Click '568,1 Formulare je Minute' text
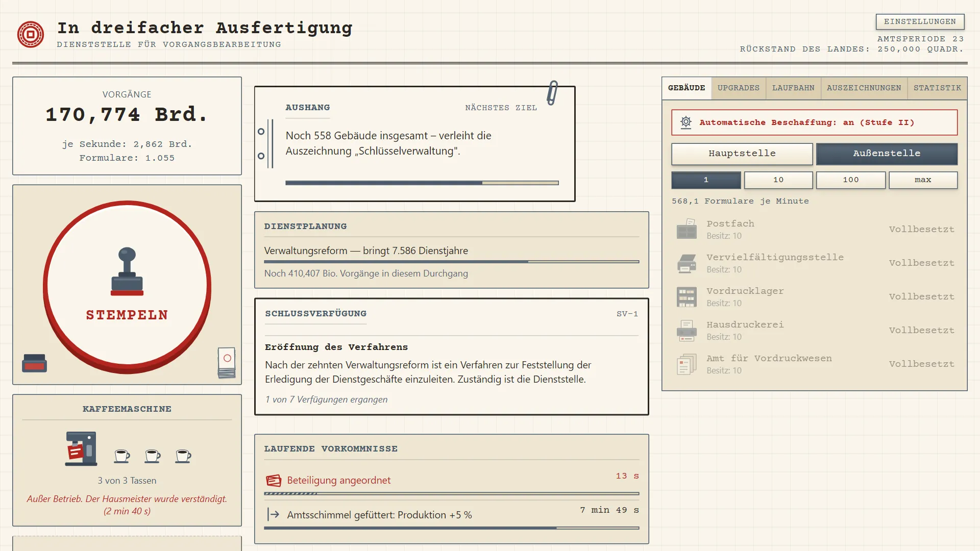The width and height of the screenshot is (980, 551). point(740,201)
